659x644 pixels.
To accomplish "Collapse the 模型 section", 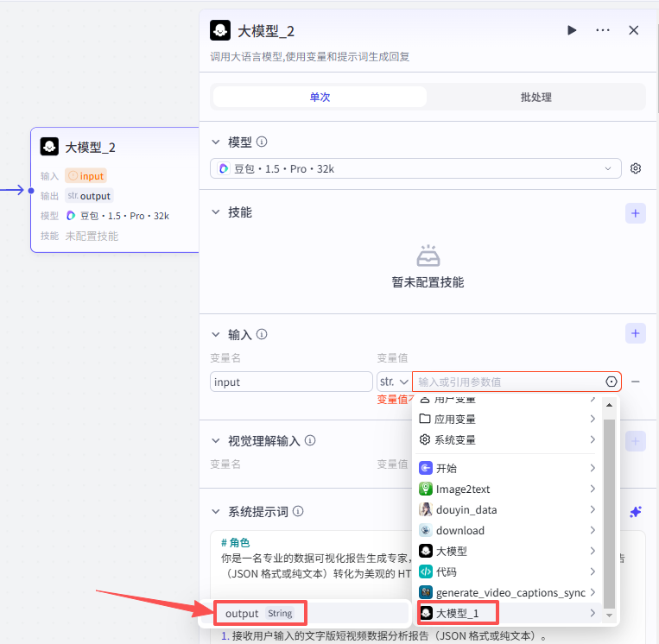I will 216,142.
